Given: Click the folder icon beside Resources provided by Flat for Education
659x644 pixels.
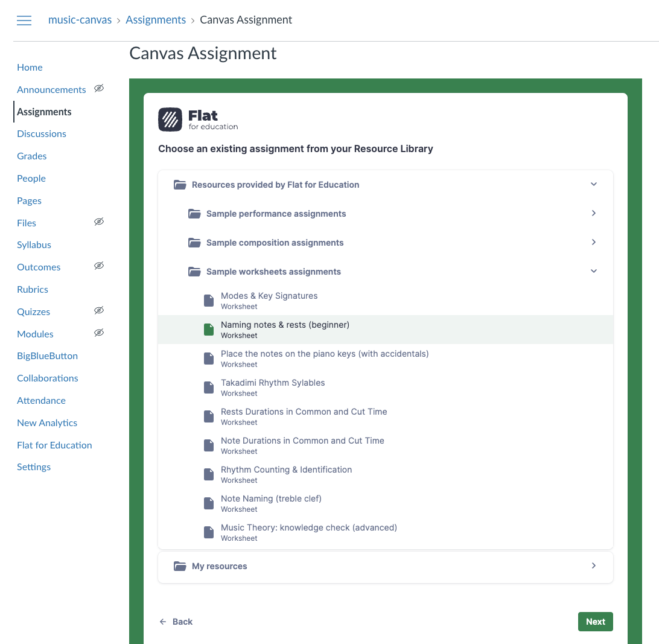Looking at the screenshot, I should coord(180,184).
